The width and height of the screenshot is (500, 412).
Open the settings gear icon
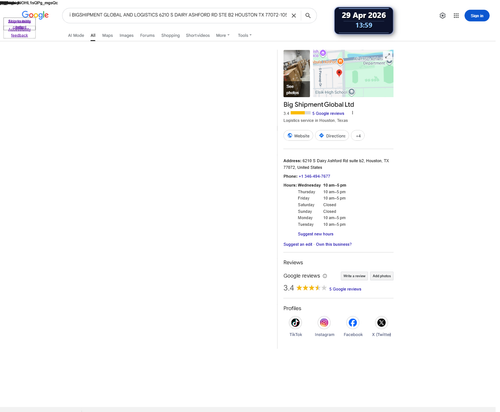pyautogui.click(x=442, y=16)
